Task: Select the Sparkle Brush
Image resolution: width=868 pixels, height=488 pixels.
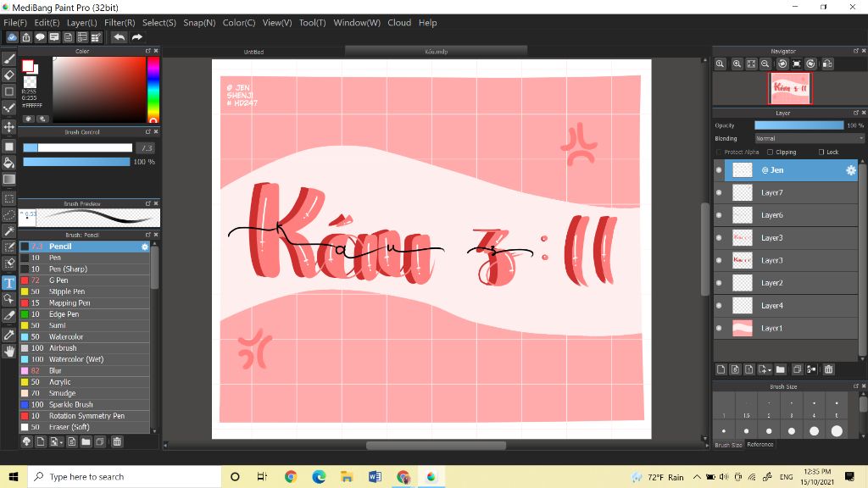Action: [84, 404]
